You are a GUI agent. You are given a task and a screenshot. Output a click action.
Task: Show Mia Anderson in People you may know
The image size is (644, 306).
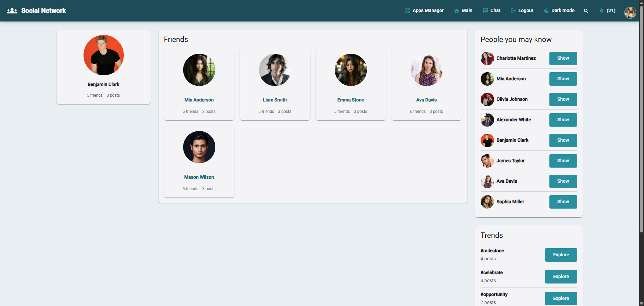tap(563, 79)
